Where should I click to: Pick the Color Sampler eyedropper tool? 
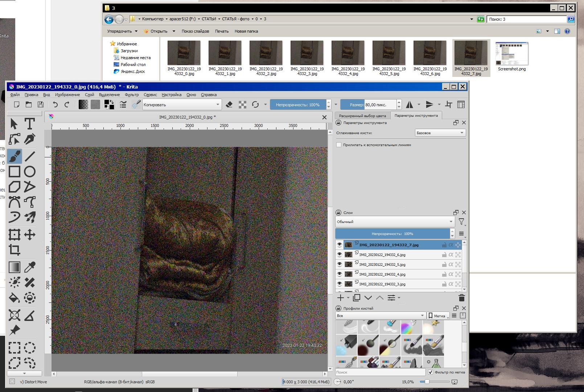29,267
